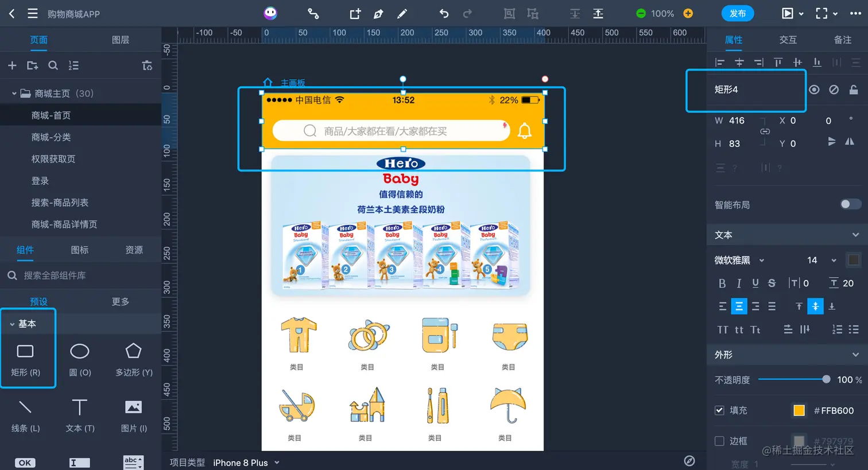
Task: Click the 发布 publish button
Action: click(738, 13)
